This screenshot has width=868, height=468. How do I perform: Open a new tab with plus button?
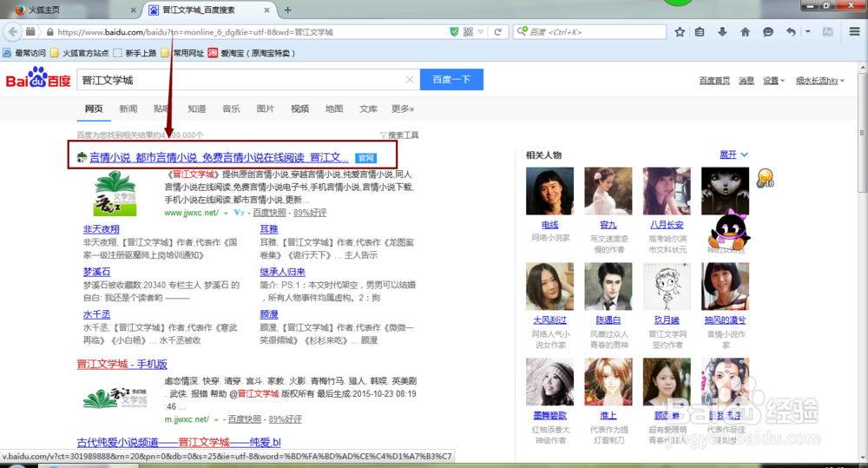pos(288,10)
